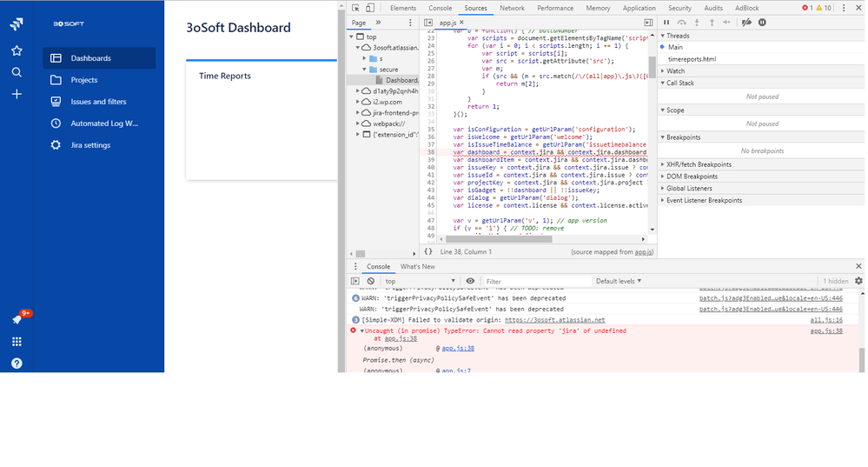
Task: Switch to the Application tab
Action: coord(639,8)
